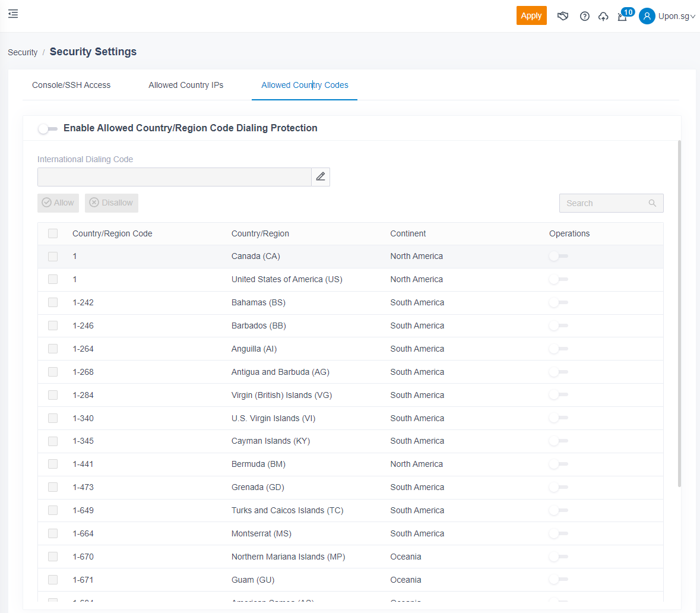Click the Security breadcrumb link

click(x=23, y=52)
